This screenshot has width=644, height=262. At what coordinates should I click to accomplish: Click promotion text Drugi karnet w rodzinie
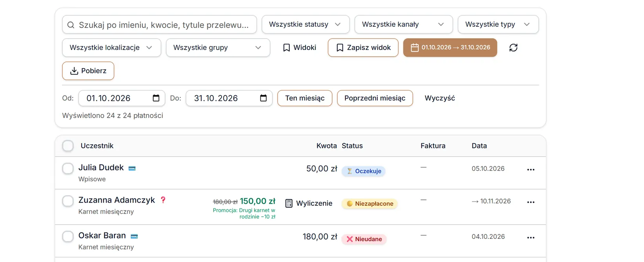244,214
